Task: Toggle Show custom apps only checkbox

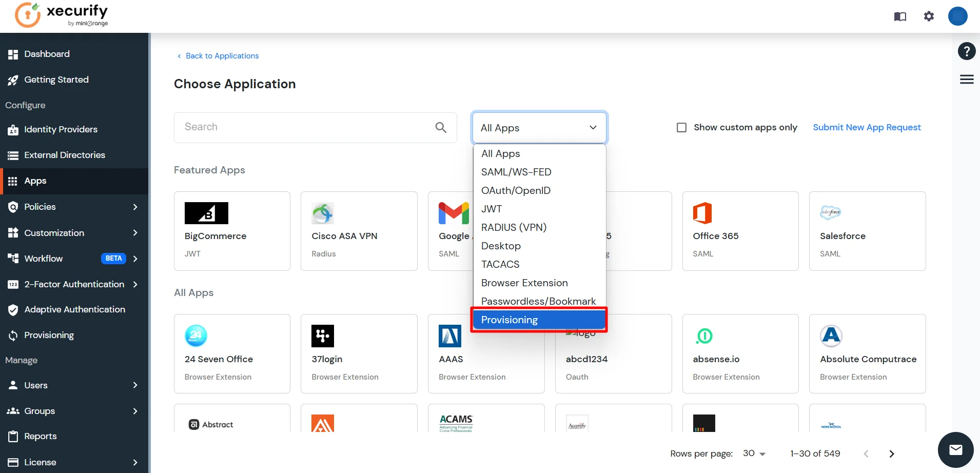Action: 681,127
